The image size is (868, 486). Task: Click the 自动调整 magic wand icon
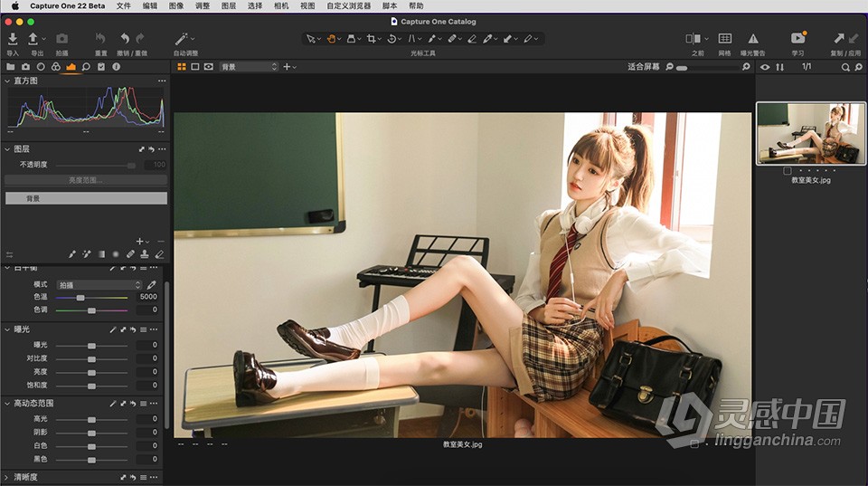pos(181,39)
